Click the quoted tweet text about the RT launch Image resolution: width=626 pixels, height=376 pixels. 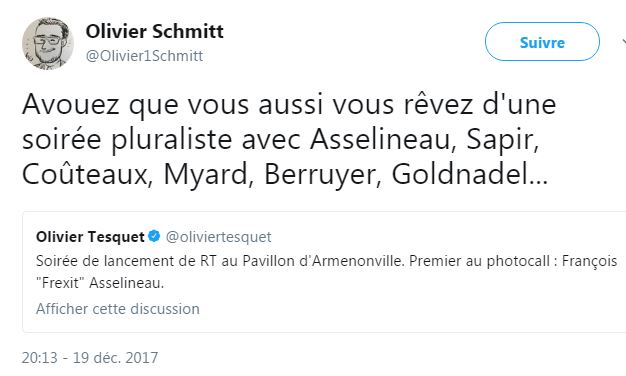(x=327, y=272)
